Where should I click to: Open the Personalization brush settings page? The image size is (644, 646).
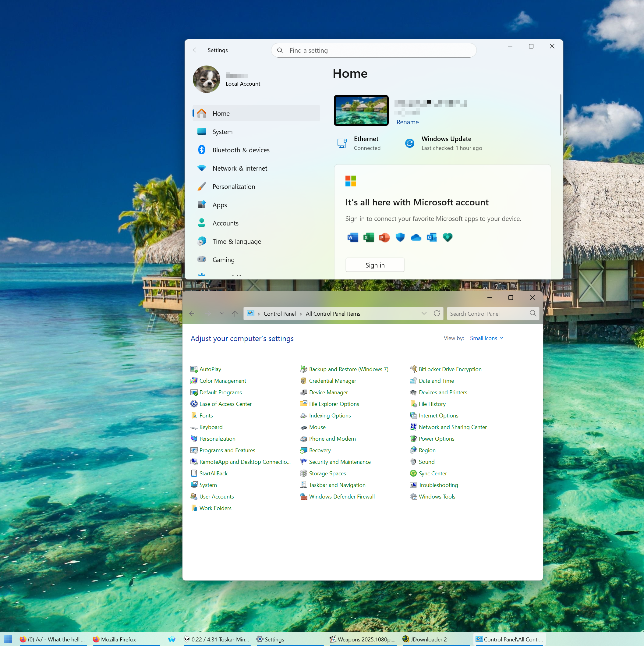234,186
